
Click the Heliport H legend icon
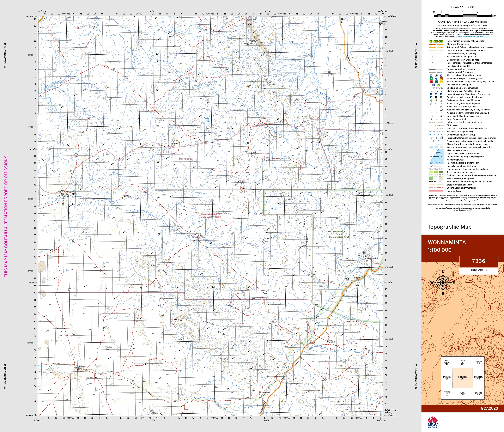coord(436,76)
